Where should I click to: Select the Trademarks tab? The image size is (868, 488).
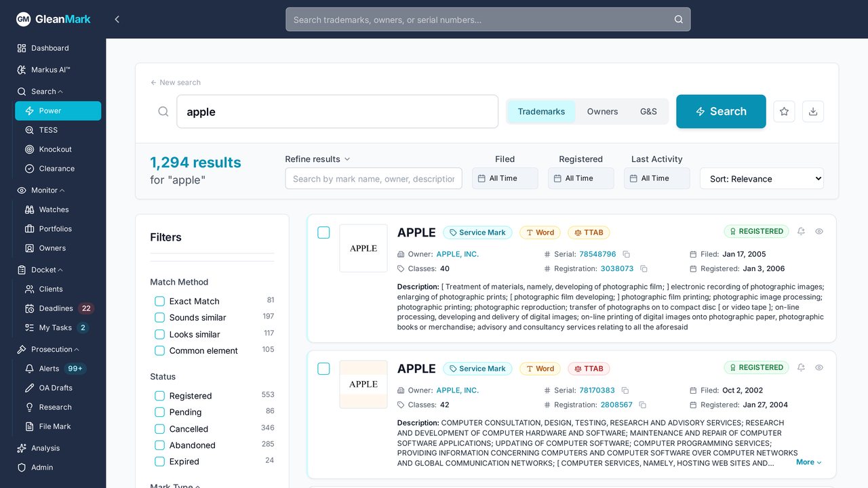click(x=541, y=111)
